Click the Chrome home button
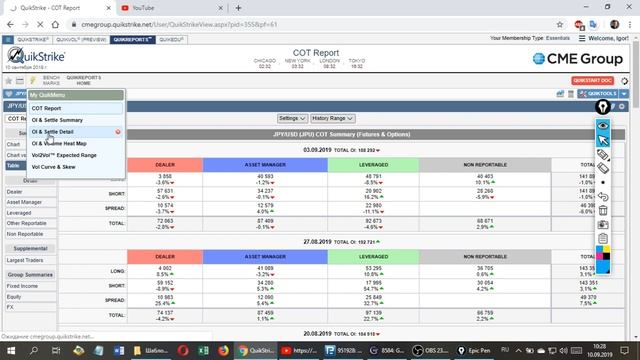640x360 pixels. [x=55, y=24]
